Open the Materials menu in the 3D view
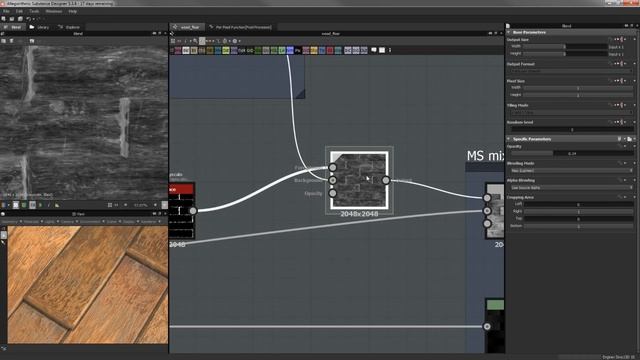Image resolution: width=640 pixels, height=360 pixels. point(32,221)
